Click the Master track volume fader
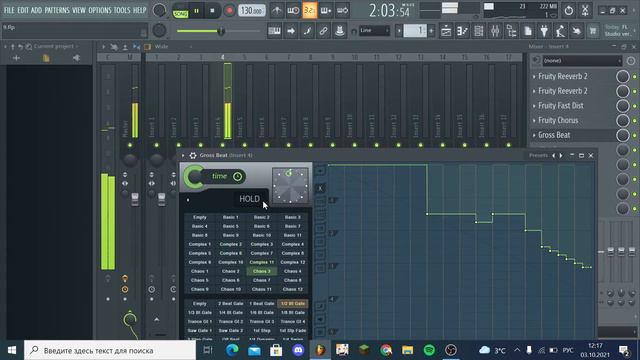The image size is (640, 360). pyautogui.click(x=135, y=200)
